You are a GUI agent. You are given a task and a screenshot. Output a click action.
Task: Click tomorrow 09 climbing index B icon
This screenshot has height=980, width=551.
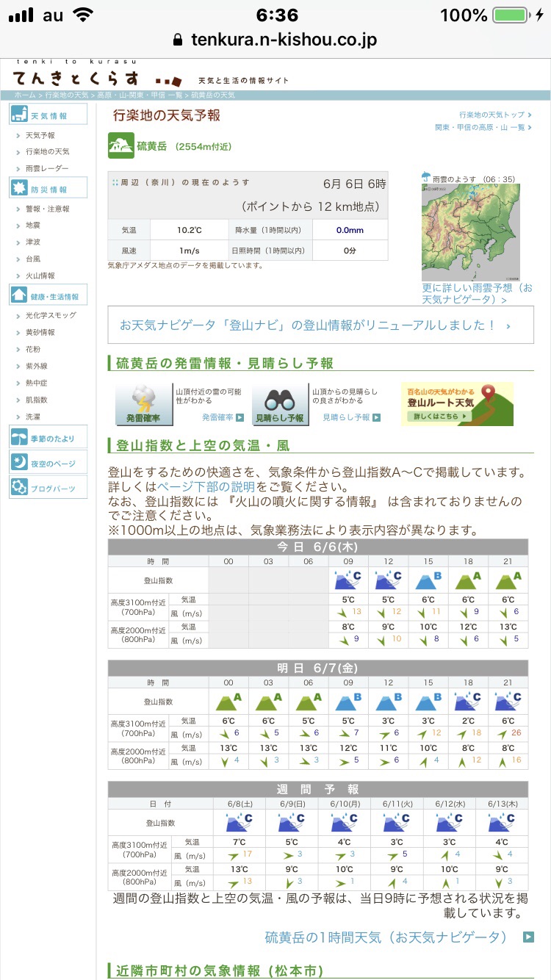(348, 701)
